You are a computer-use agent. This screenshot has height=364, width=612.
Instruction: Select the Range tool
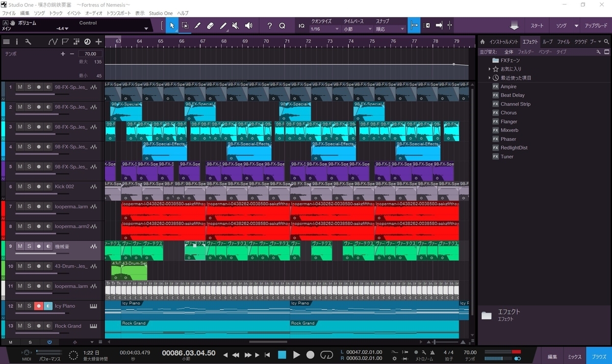point(185,25)
